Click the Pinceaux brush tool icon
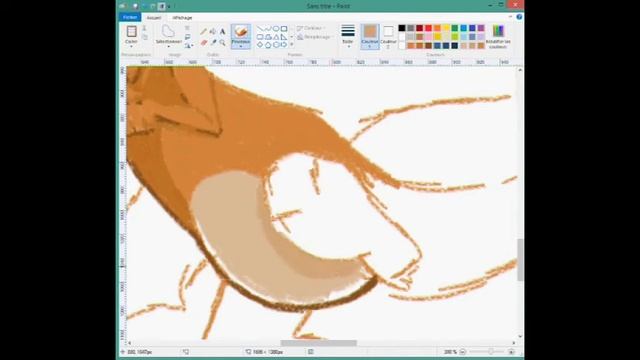This screenshot has height=360, width=640. [x=241, y=31]
